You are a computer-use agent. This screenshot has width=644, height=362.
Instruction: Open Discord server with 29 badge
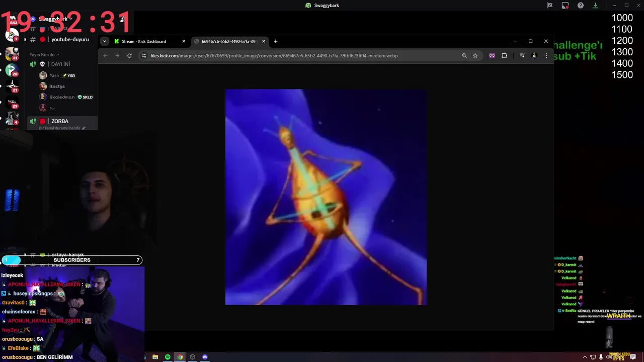tap(12, 102)
